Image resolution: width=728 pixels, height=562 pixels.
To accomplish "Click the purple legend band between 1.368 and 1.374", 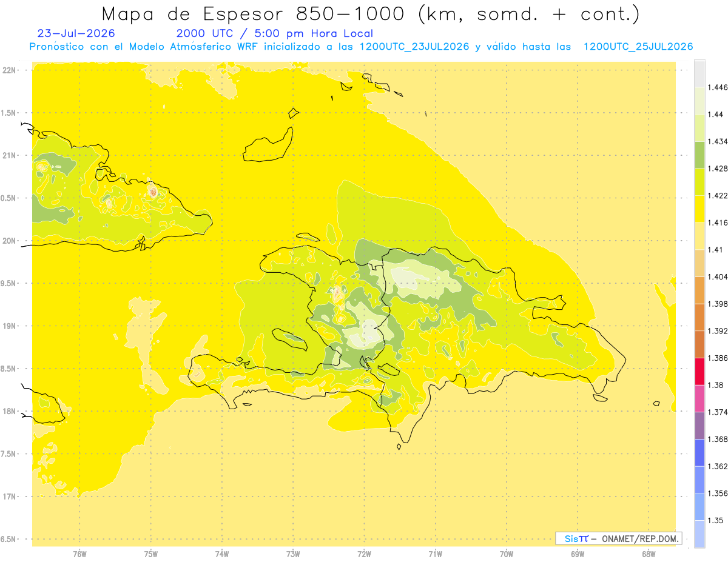I will [699, 426].
